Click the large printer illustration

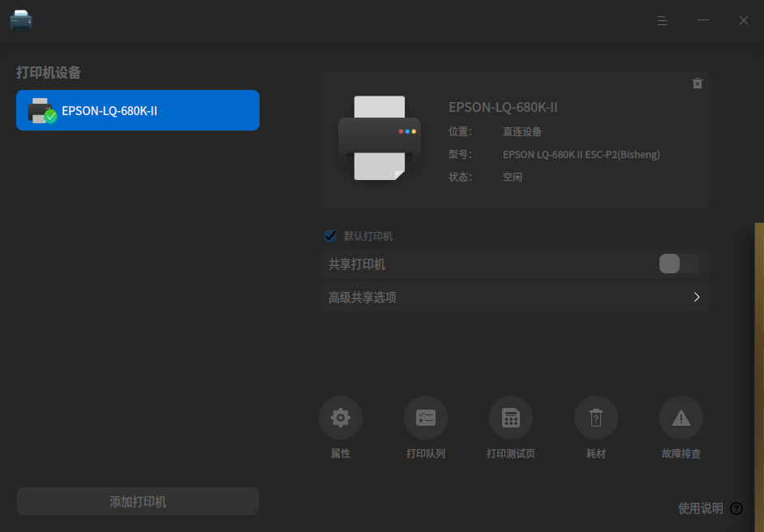click(379, 138)
